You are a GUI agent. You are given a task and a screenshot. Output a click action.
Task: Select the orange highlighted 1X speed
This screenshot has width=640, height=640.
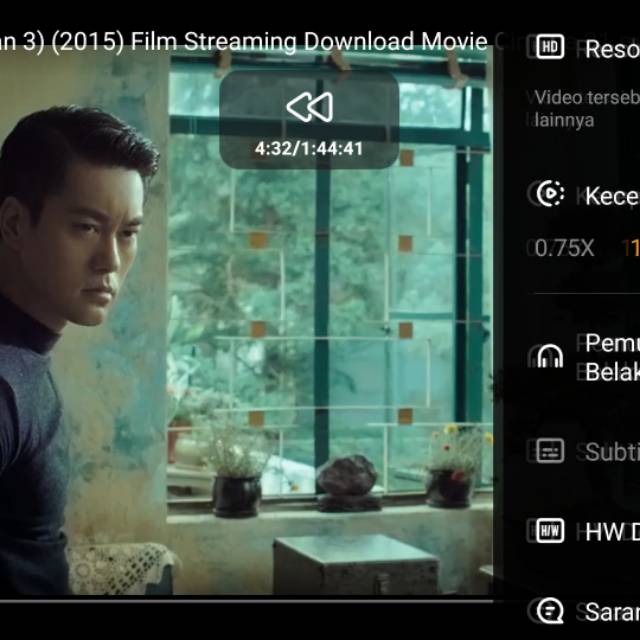click(x=630, y=248)
